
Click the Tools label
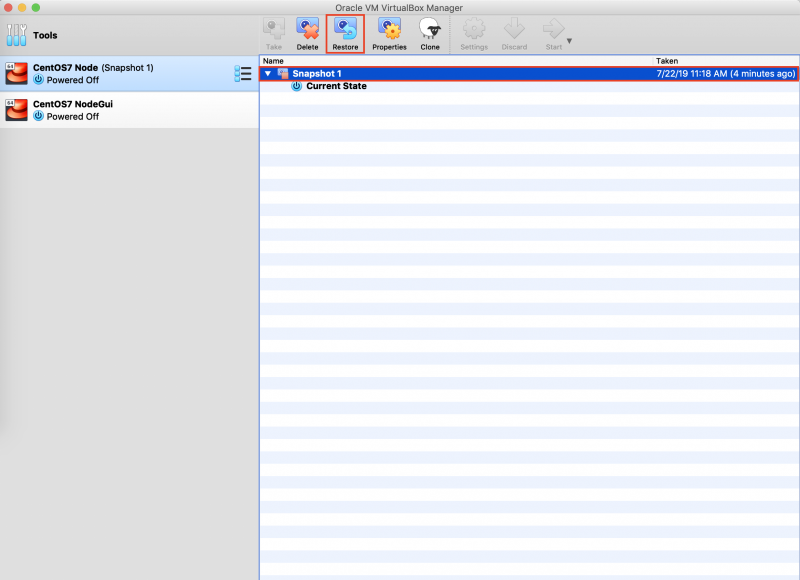[45, 35]
